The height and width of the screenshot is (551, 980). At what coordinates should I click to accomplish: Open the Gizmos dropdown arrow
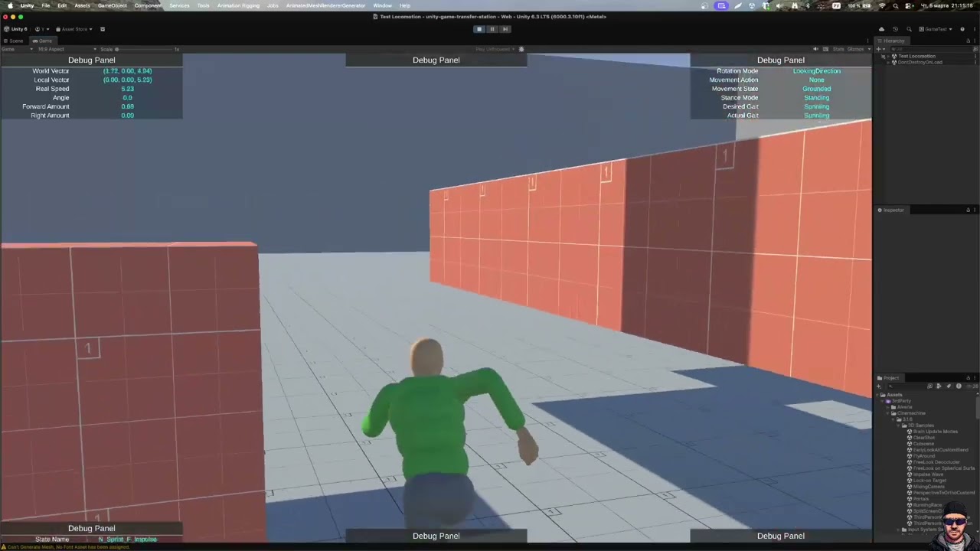(x=869, y=49)
